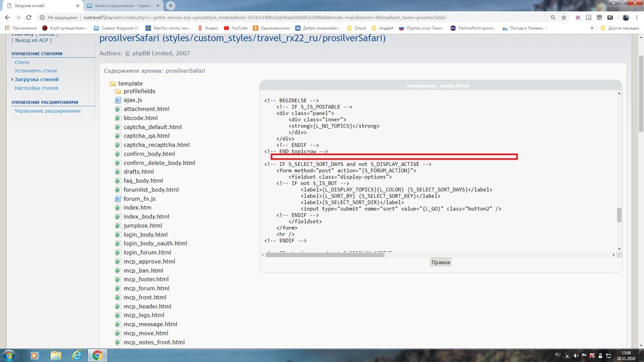Click the template folder icon
This screenshot has width=644, height=362.
click(x=113, y=84)
